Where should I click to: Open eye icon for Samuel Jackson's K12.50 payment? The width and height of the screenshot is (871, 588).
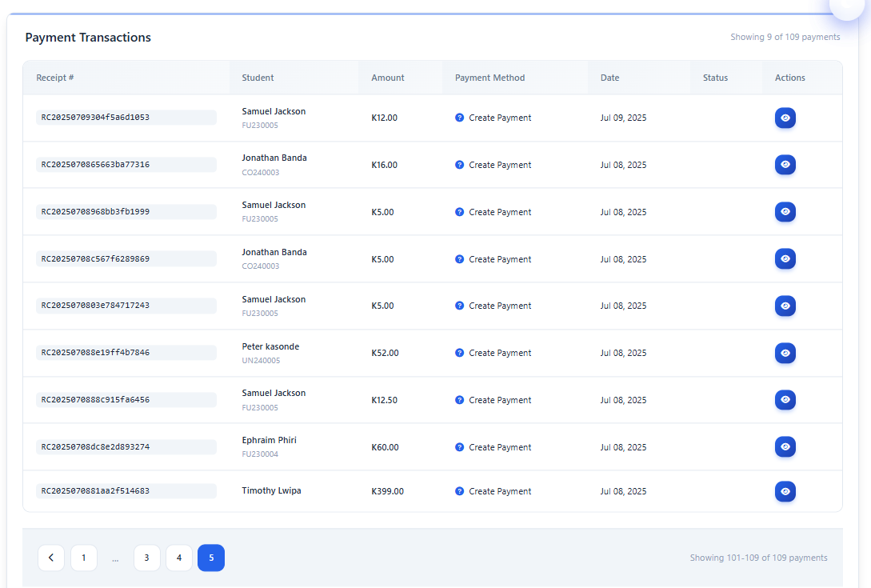click(x=785, y=400)
